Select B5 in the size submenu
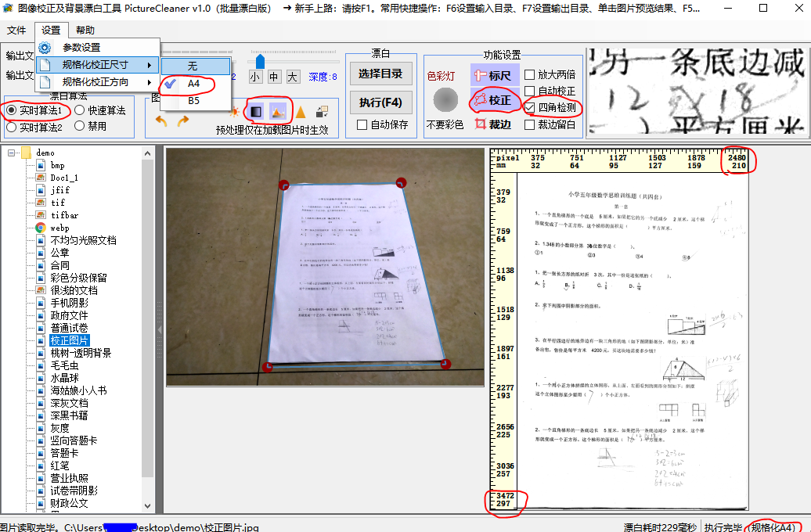The image size is (811, 532). click(196, 100)
